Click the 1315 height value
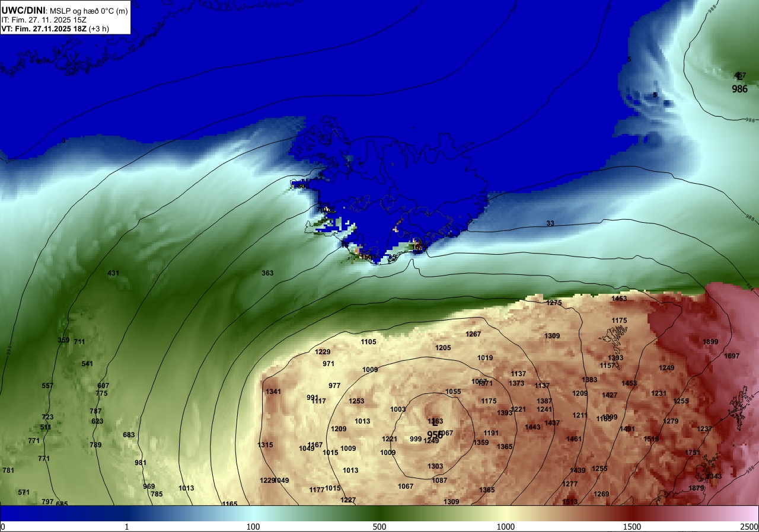The height and width of the screenshot is (532, 759). click(x=266, y=445)
